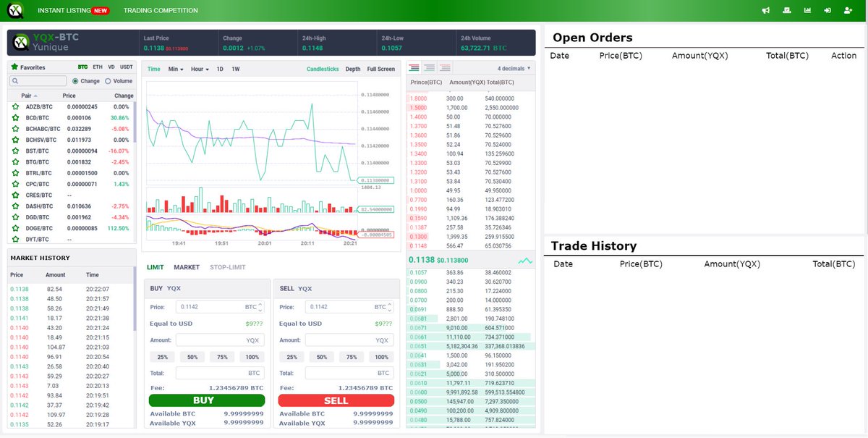Image resolution: width=868 pixels, height=438 pixels.
Task: Switch chart to Depth view
Action: [x=353, y=69]
